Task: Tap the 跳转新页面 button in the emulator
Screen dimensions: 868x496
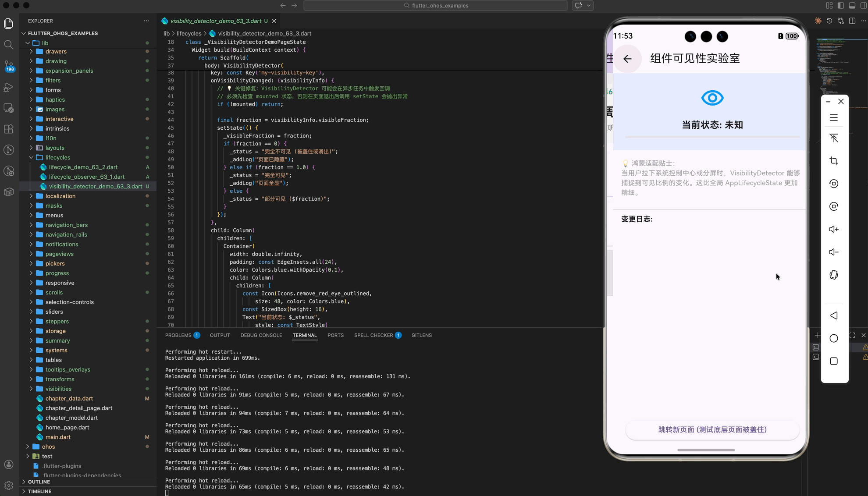Action: 712,430
